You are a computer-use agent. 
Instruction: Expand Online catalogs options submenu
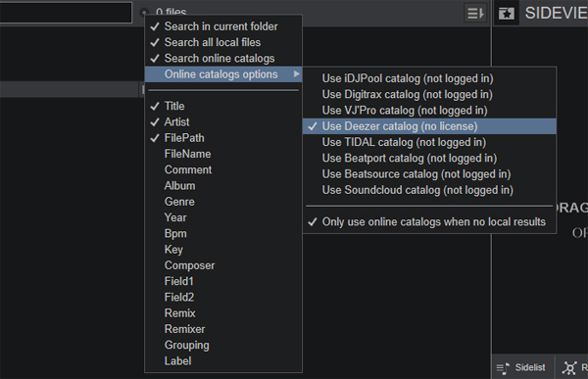223,74
